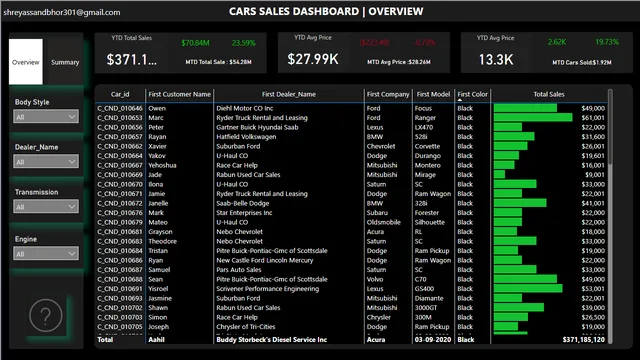Image resolution: width=640 pixels, height=360 pixels.
Task: Click dealer Hatfield Volkswagen
Action: point(246,137)
